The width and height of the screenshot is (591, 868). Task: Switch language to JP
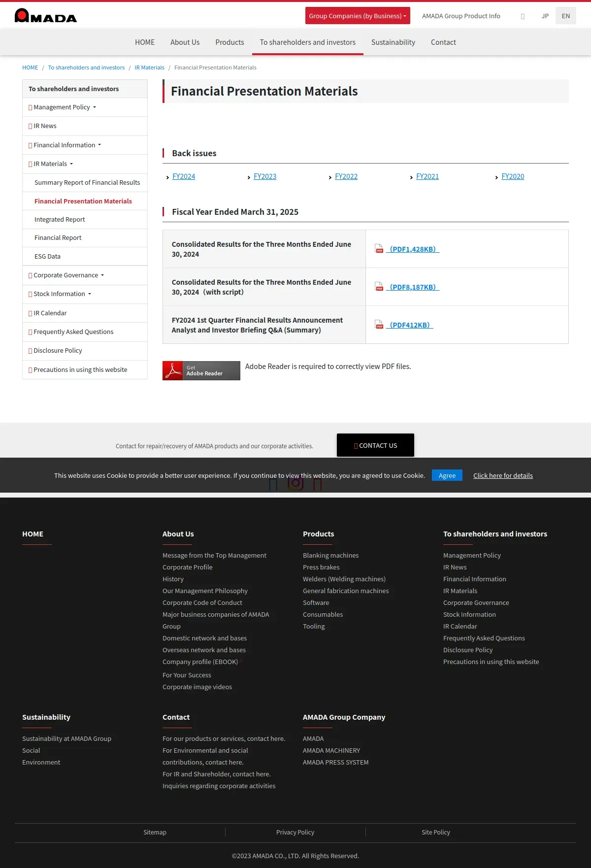coord(545,16)
